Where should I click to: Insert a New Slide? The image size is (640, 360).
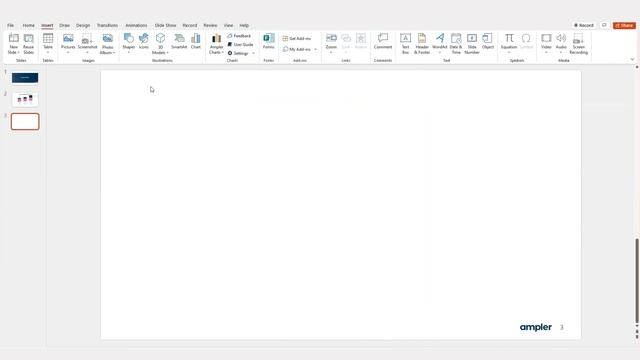click(13, 44)
